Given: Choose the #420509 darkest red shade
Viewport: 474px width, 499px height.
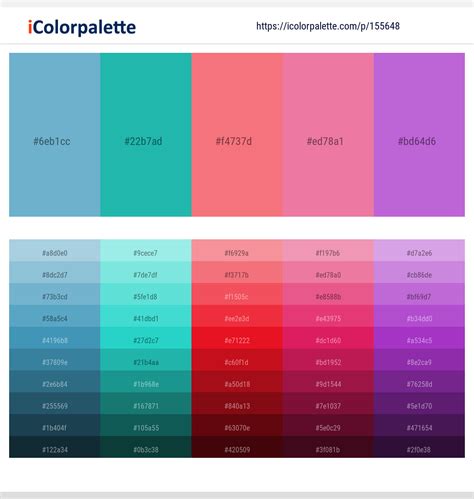Looking at the screenshot, I should (x=237, y=447).
